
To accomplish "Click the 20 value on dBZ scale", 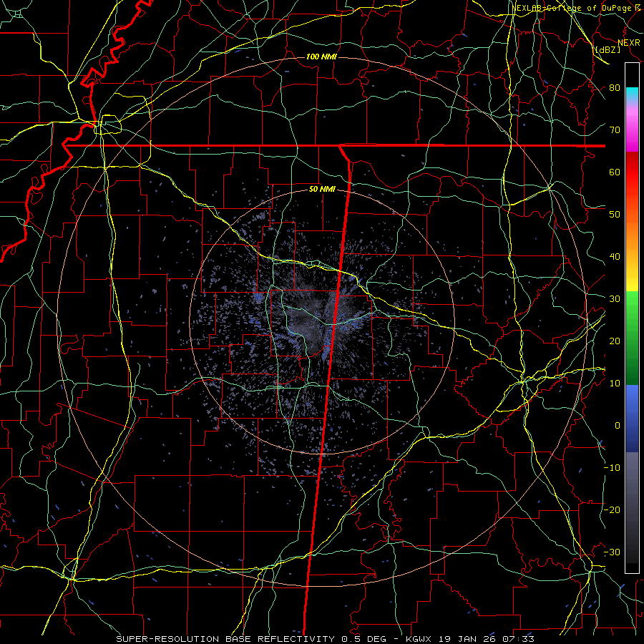I will tap(615, 341).
